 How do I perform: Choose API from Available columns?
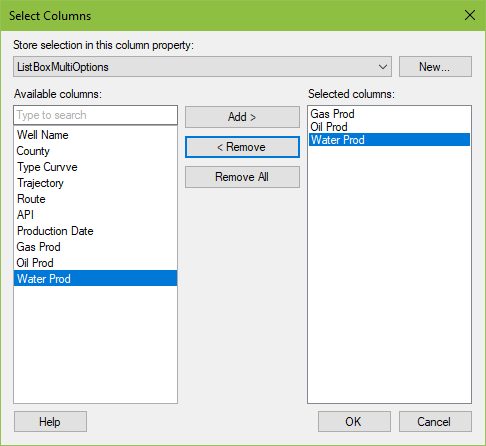point(95,215)
